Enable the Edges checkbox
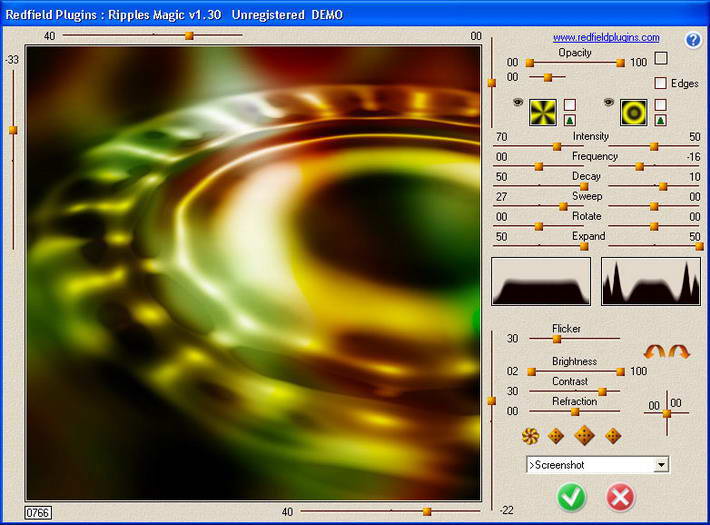Image resolution: width=710 pixels, height=525 pixels. point(661,83)
